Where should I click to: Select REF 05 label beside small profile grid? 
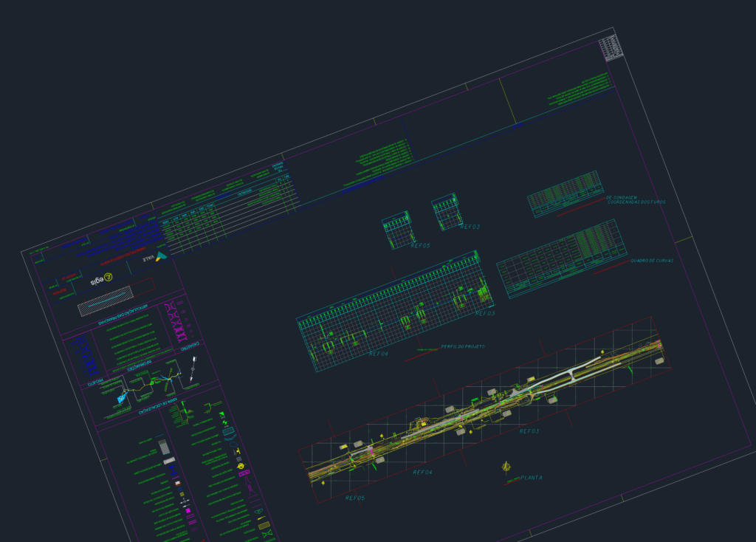tap(420, 245)
